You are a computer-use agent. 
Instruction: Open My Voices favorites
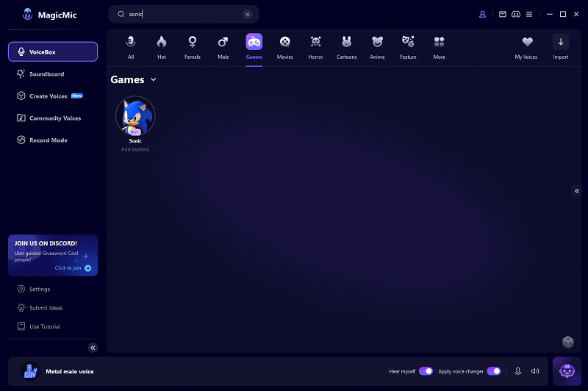point(526,47)
